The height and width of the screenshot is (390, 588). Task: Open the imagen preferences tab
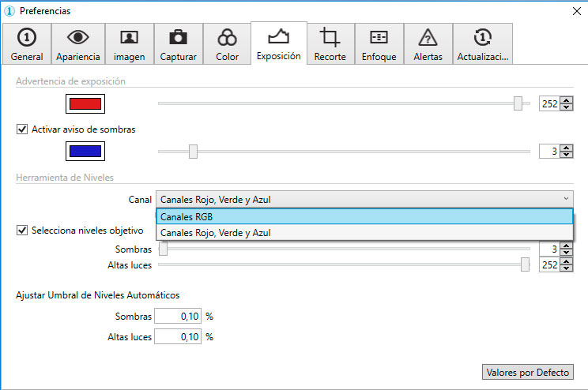point(129,45)
